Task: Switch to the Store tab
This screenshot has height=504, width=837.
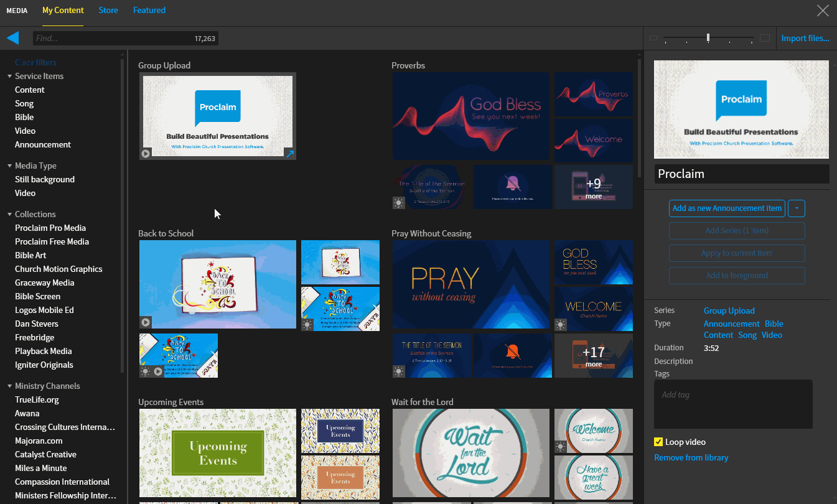Action: click(x=108, y=10)
